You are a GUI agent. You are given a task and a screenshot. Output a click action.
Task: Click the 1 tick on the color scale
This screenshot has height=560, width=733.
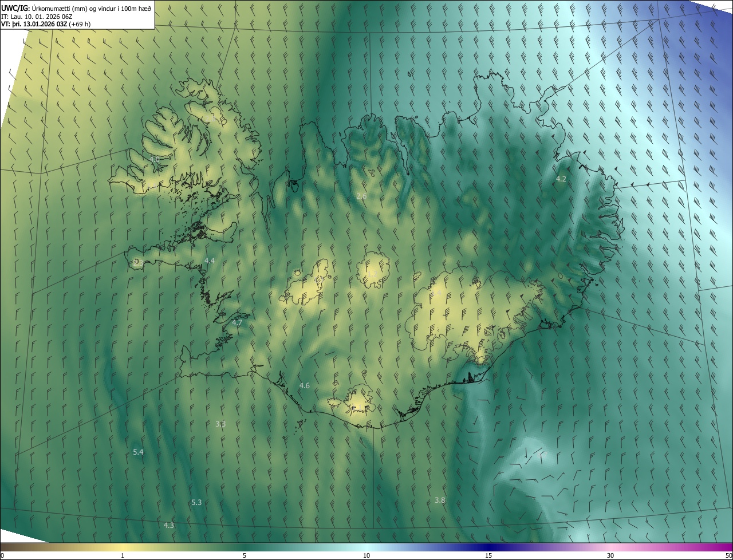tap(123, 555)
